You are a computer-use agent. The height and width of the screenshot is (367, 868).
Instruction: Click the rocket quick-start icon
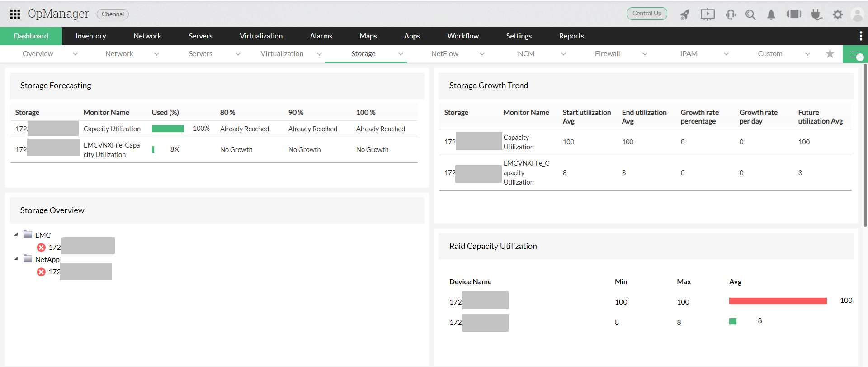tap(685, 14)
